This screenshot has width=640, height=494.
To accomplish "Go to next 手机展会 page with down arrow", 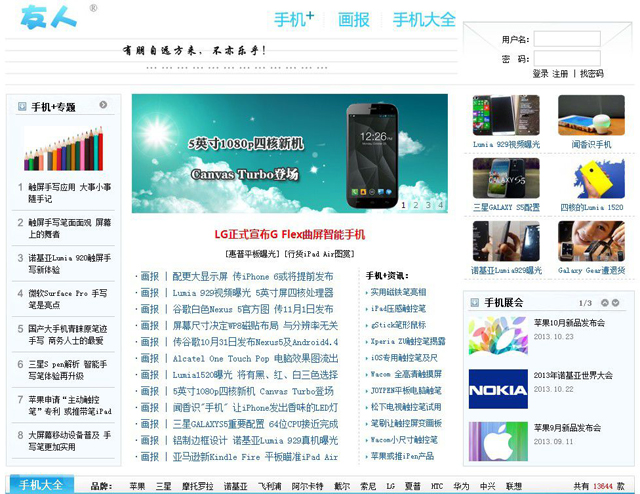I will (x=616, y=303).
